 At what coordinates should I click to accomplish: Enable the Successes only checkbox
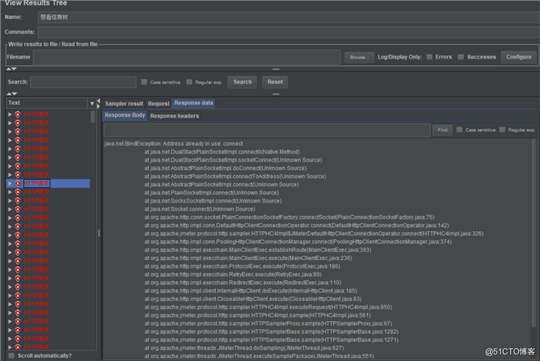460,57
